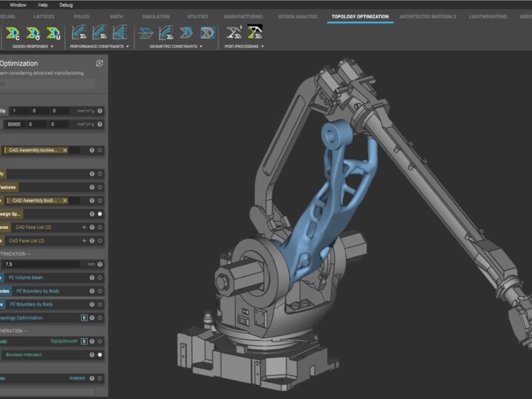Switch to the Fields ribbon tab
This screenshot has height=399, width=532.
(x=81, y=16)
